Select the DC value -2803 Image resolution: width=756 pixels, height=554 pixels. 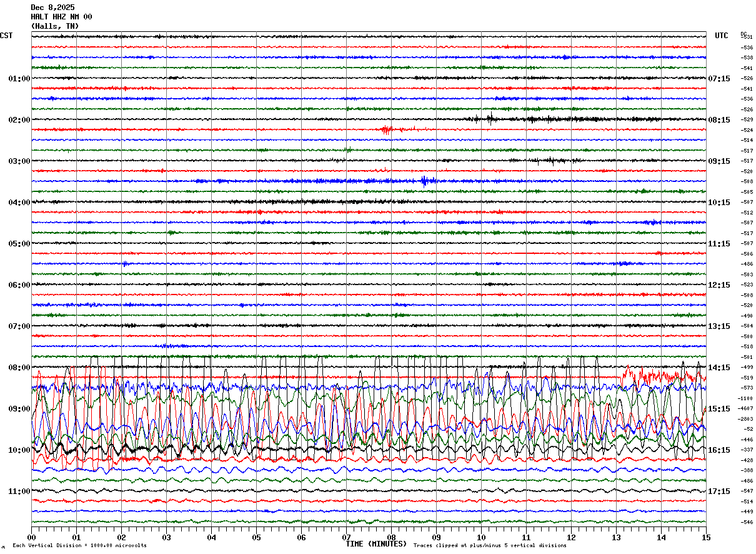tap(746, 419)
